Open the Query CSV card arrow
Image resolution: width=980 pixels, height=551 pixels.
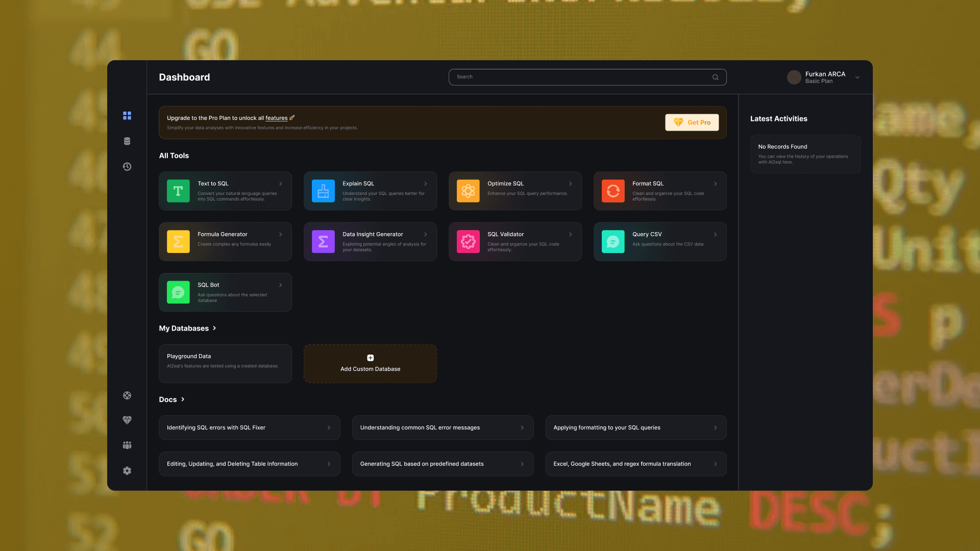[716, 234]
